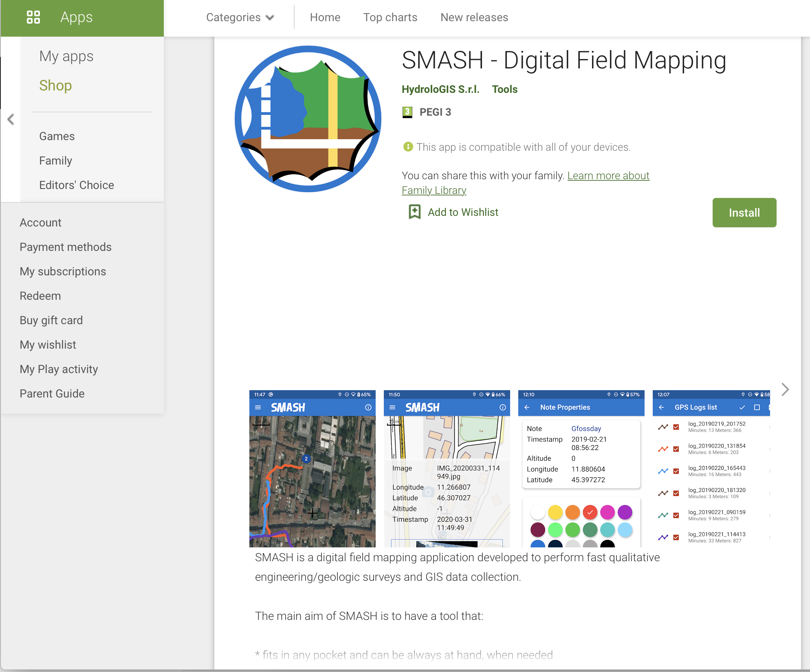810x672 pixels.
Task: Toggle checkbox for log_20190221_090159
Action: coord(676,515)
